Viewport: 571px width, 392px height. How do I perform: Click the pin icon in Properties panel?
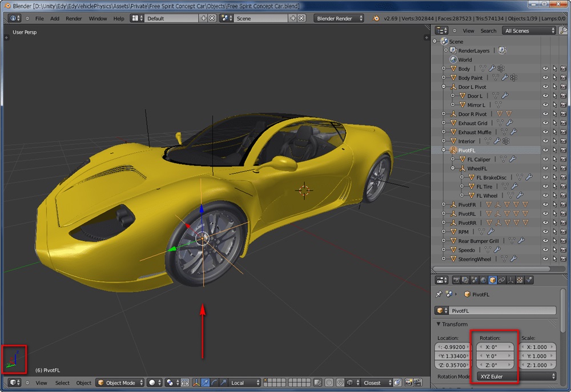(439, 294)
